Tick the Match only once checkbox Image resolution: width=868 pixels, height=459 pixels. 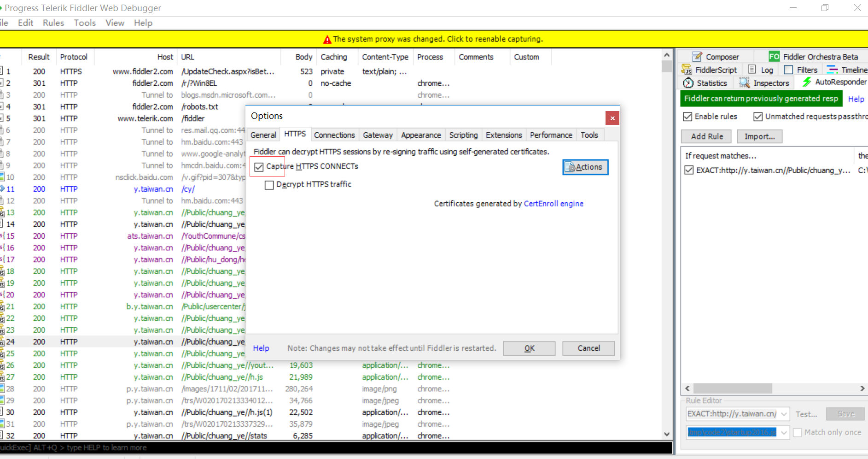(798, 432)
